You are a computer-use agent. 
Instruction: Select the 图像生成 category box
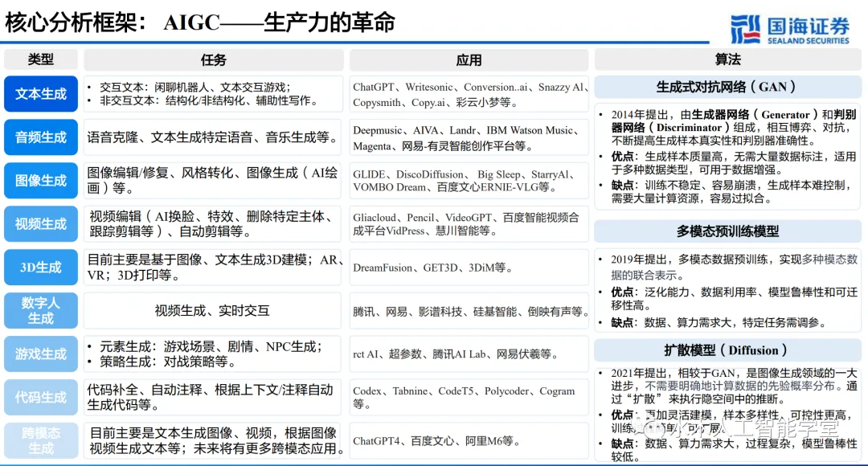point(41,181)
